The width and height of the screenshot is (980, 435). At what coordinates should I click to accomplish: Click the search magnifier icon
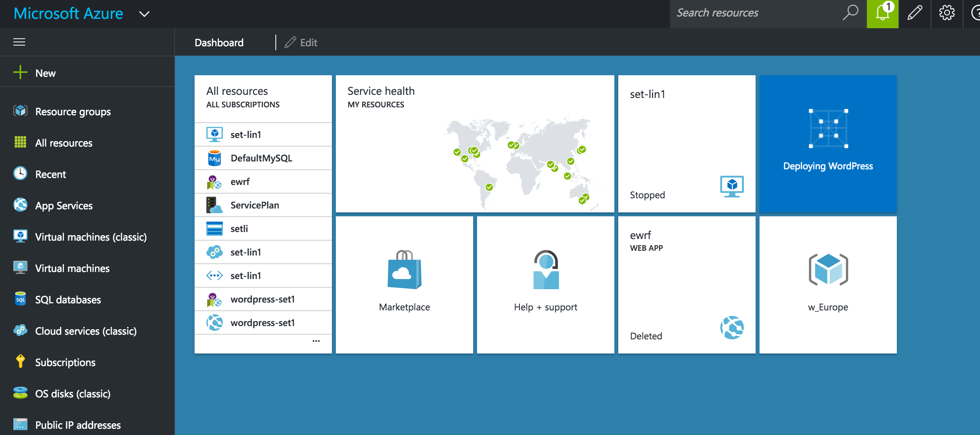[x=850, y=13]
